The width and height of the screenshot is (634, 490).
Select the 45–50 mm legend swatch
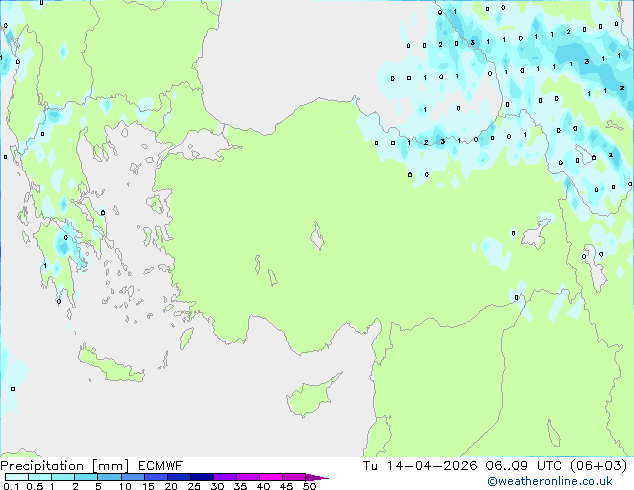point(294,477)
